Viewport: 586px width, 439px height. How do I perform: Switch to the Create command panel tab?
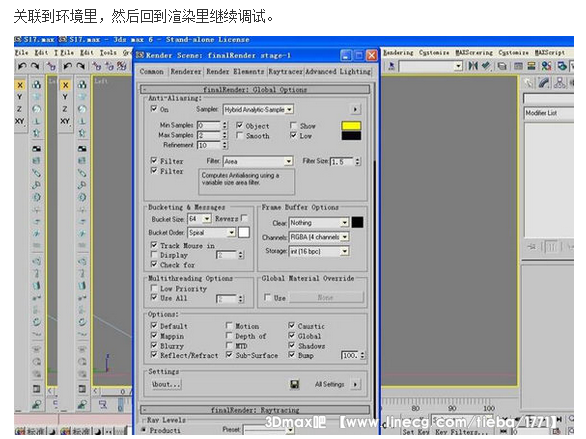[x=528, y=83]
